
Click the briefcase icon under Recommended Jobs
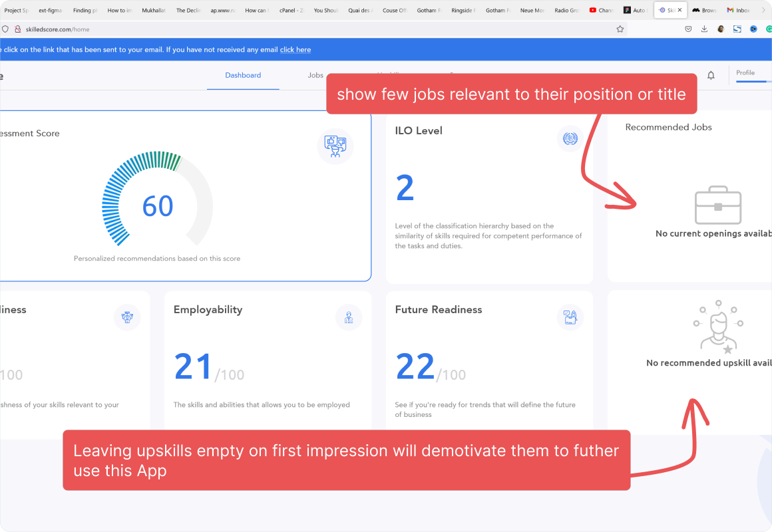718,205
